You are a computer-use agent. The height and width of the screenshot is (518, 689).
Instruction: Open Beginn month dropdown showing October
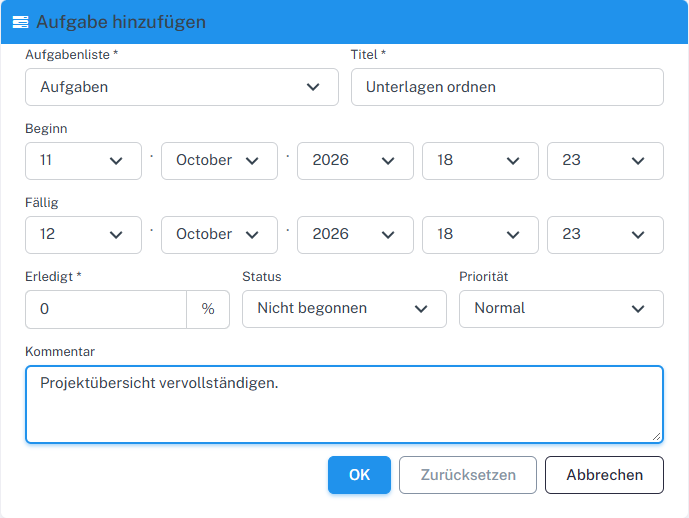click(219, 161)
